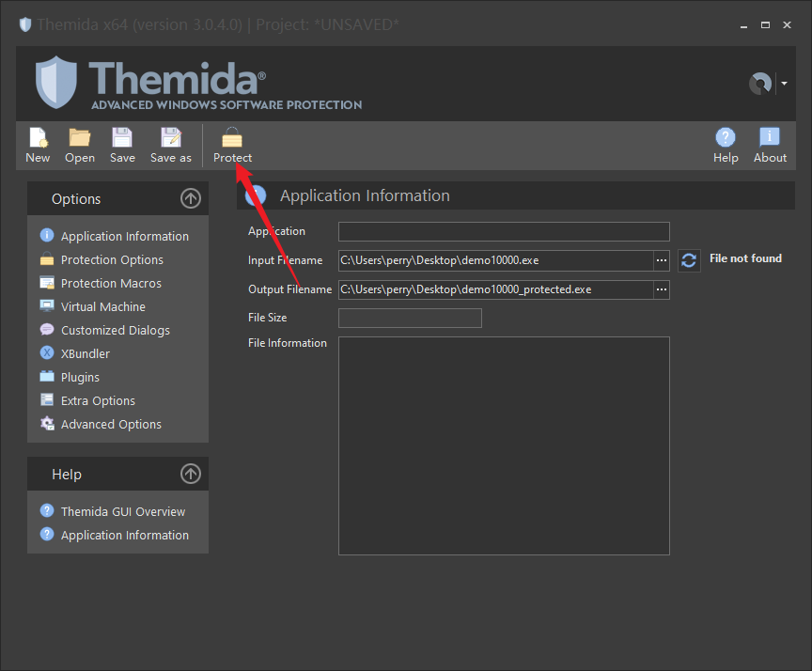Browse for the Input Filename
This screenshot has height=671, width=812.
coord(662,260)
